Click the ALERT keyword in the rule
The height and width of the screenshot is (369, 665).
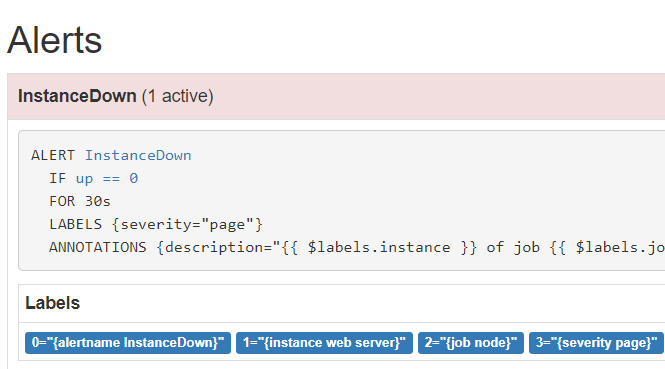pyautogui.click(x=53, y=155)
